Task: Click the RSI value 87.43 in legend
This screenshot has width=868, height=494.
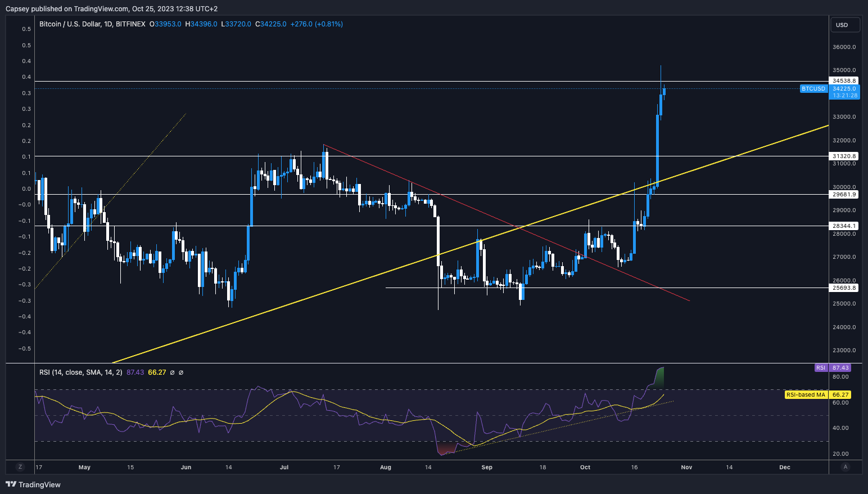Action: 135,372
